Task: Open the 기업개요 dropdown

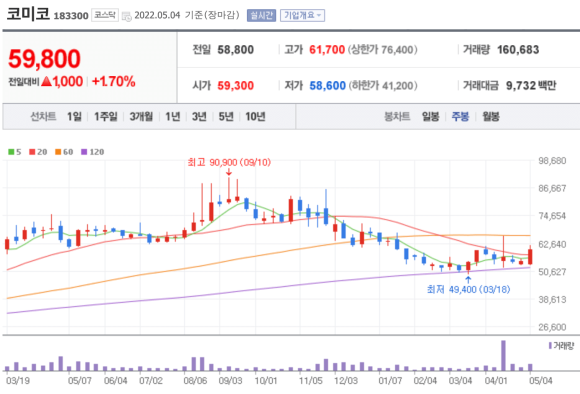Action: [x=302, y=15]
